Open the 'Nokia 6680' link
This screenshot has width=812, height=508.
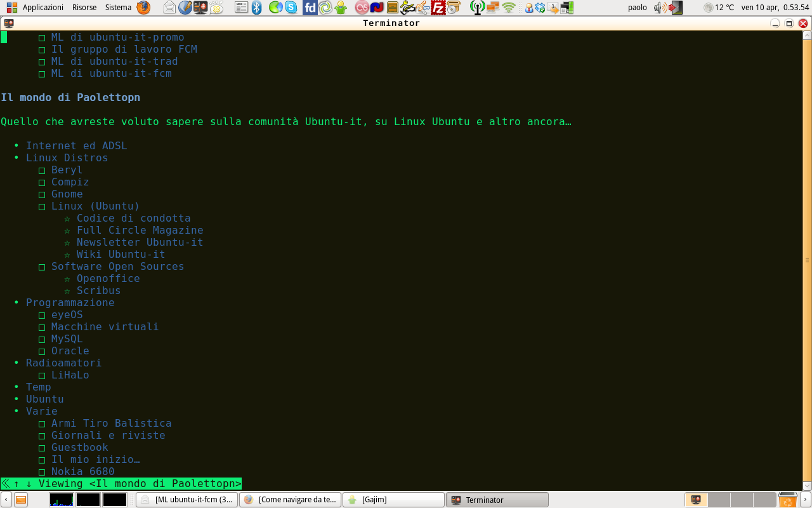83,472
